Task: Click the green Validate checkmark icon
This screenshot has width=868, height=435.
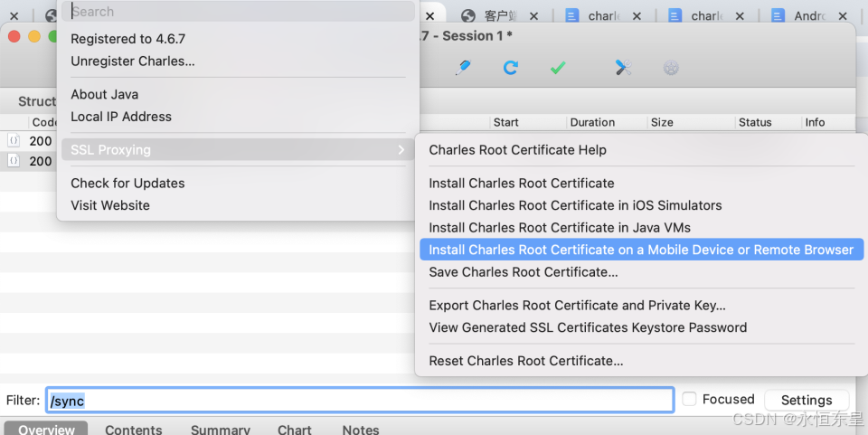Action: (x=558, y=68)
